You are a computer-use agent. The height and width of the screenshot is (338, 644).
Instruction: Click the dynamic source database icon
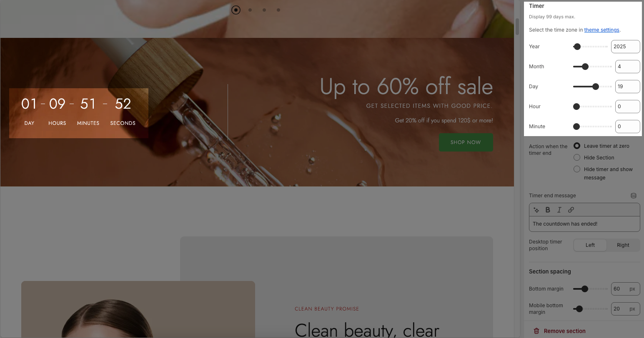pos(634,196)
